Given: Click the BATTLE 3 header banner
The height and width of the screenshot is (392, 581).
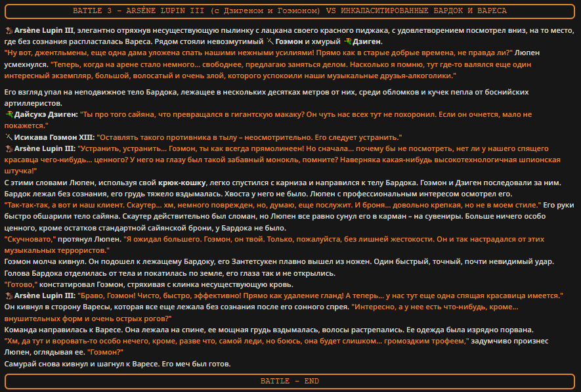Looking at the screenshot, I should pos(290,11).
